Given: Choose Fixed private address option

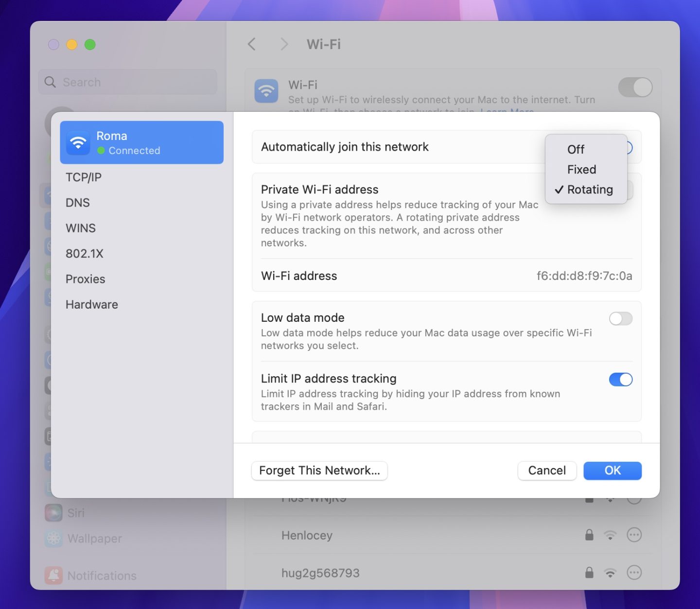Looking at the screenshot, I should (x=581, y=170).
